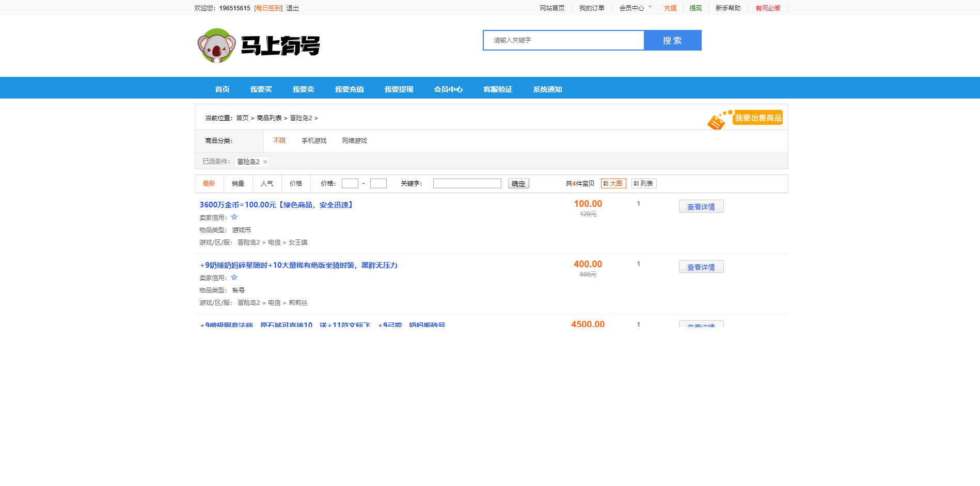This screenshot has height=486, width=980.
Task: Sort listings by 价格 price
Action: [x=295, y=183]
